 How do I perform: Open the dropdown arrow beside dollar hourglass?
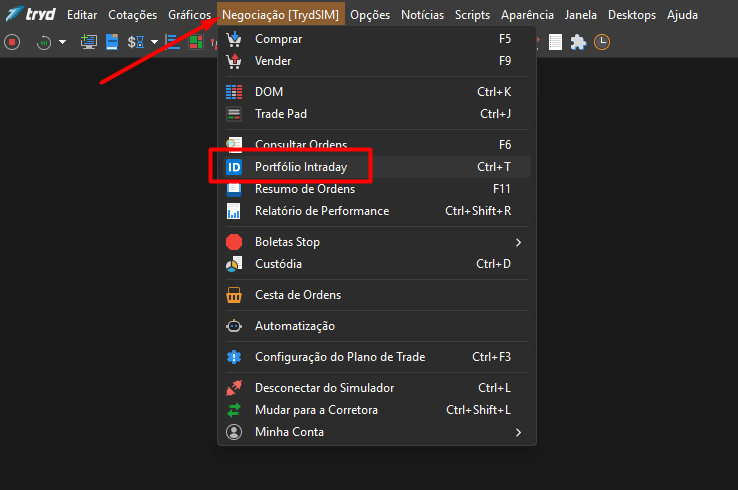coord(154,42)
